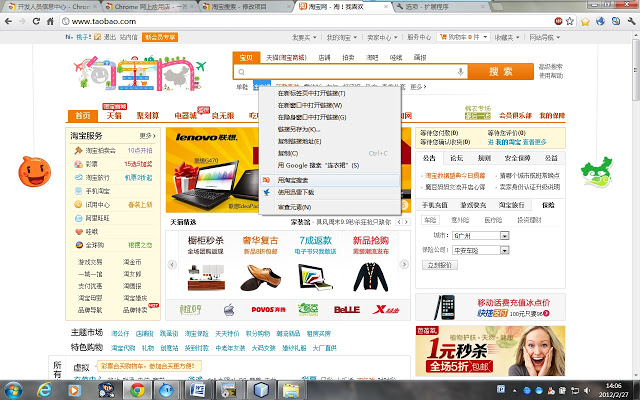Go to the browser home page

[50, 22]
